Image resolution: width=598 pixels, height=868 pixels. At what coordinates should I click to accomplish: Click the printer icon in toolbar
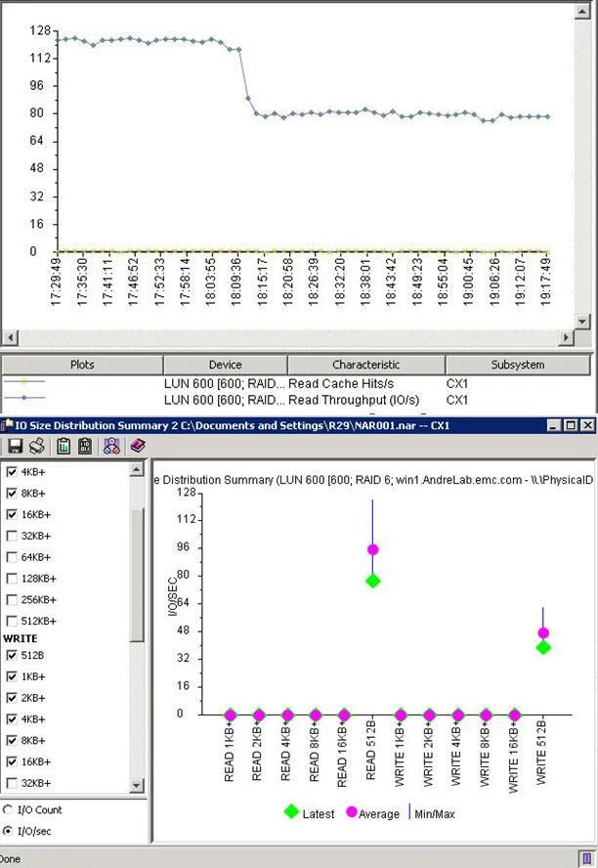coord(37,446)
